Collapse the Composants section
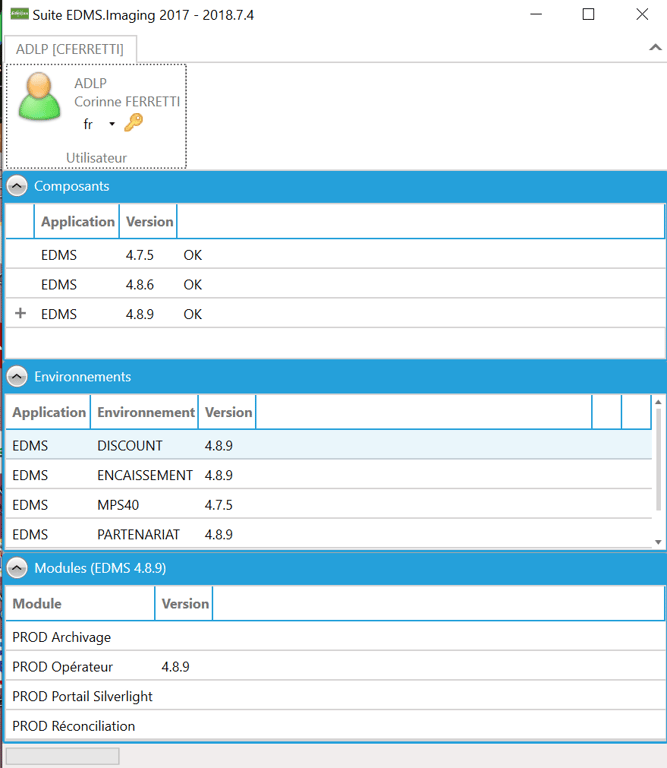667x768 pixels. pyautogui.click(x=17, y=186)
